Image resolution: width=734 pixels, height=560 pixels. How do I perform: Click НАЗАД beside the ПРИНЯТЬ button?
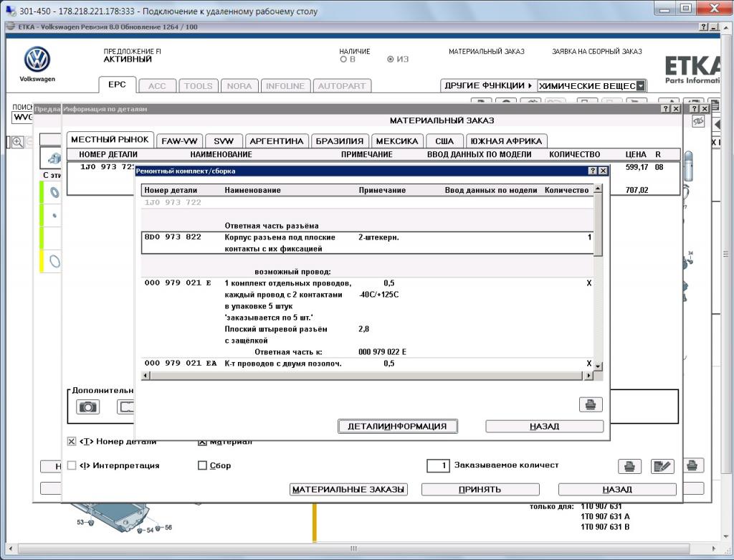point(617,489)
